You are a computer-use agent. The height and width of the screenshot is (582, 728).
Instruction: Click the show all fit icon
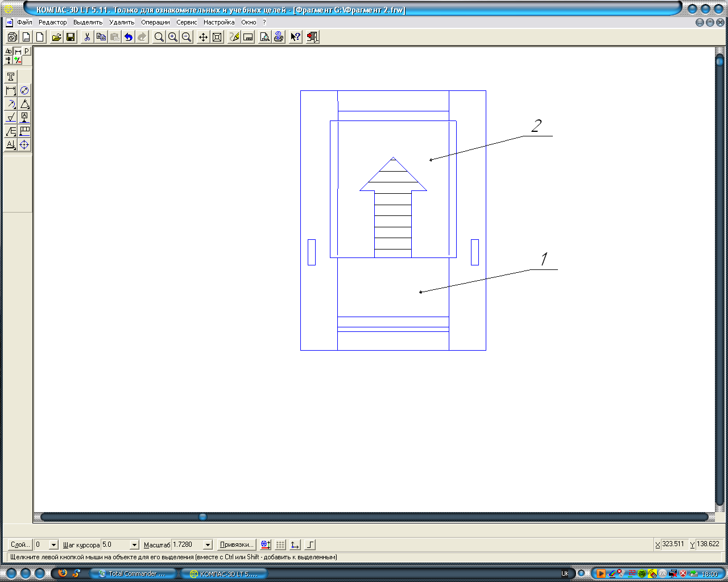[x=217, y=37]
